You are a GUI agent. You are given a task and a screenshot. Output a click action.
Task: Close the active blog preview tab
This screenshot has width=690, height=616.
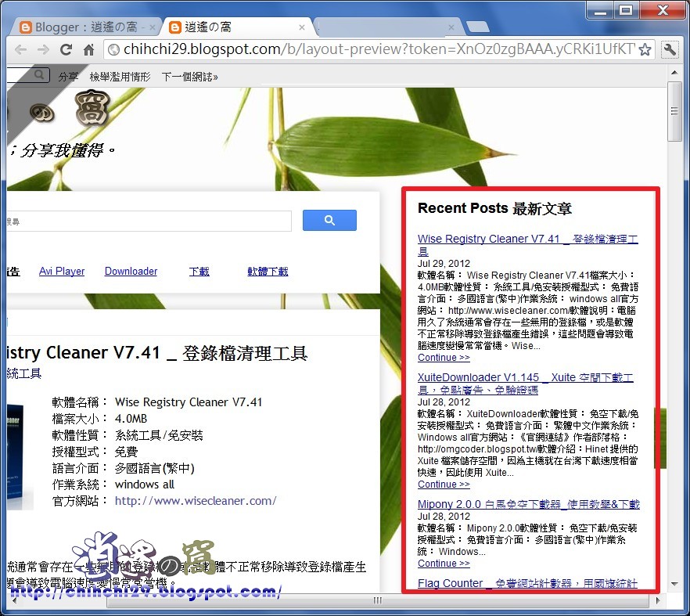click(x=302, y=27)
